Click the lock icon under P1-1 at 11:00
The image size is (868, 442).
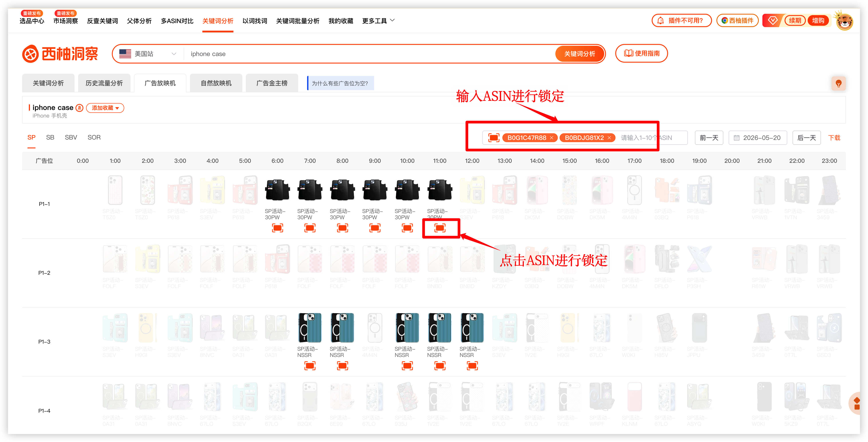point(440,228)
